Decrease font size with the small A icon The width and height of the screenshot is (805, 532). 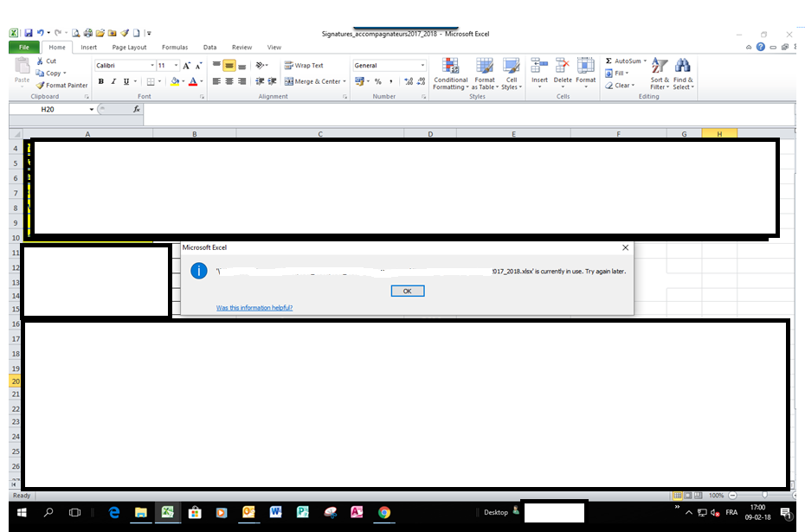tap(198, 66)
